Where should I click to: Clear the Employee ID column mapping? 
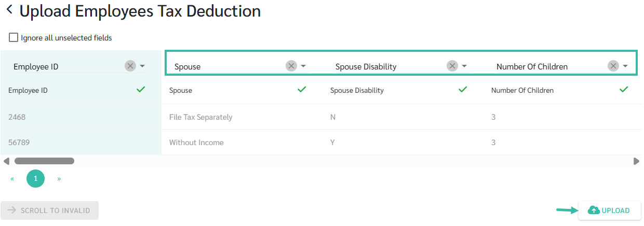[x=130, y=66]
